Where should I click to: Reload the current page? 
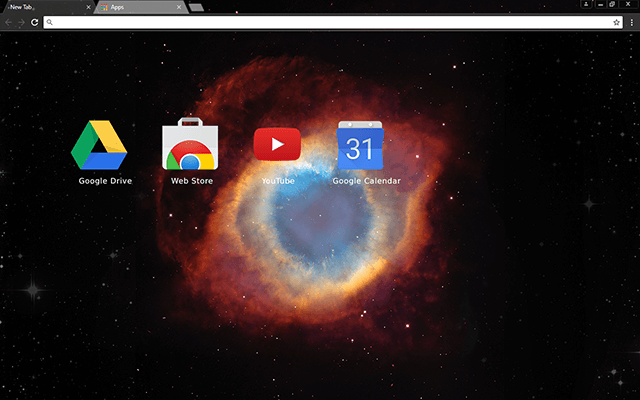[x=34, y=21]
